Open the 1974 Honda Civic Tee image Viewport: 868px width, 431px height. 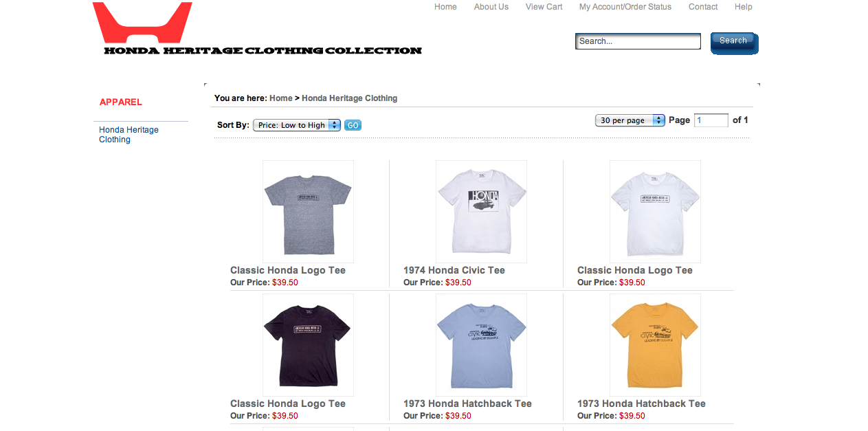[481, 212]
